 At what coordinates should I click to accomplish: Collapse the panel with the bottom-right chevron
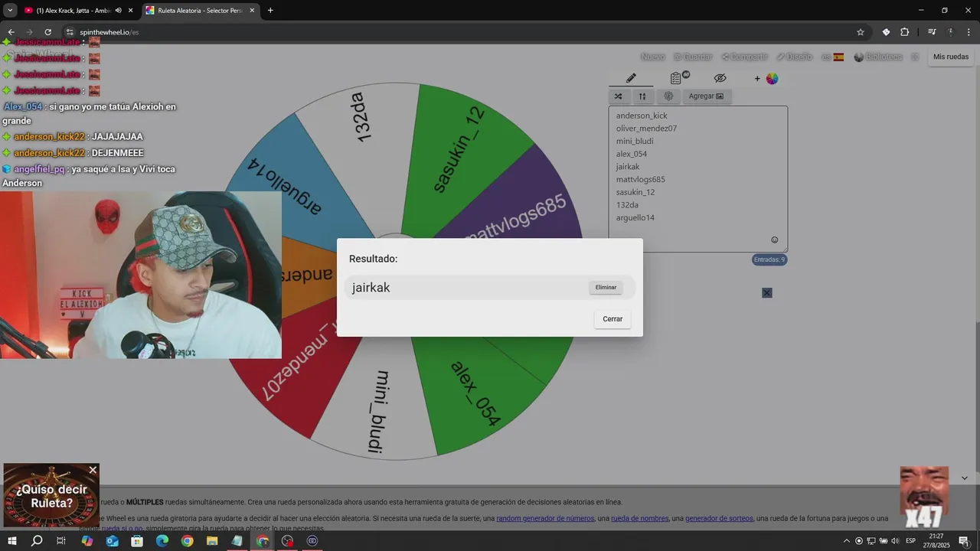click(964, 478)
